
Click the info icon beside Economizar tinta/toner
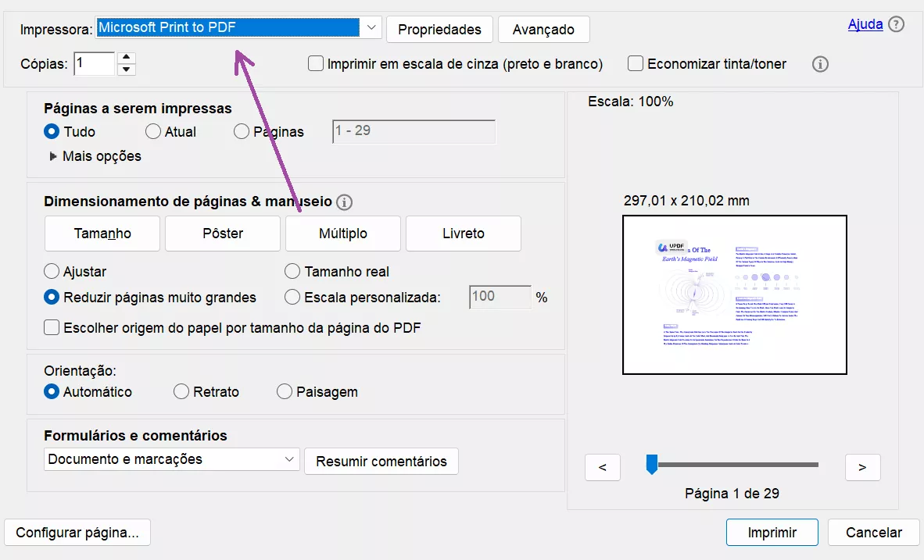819,64
